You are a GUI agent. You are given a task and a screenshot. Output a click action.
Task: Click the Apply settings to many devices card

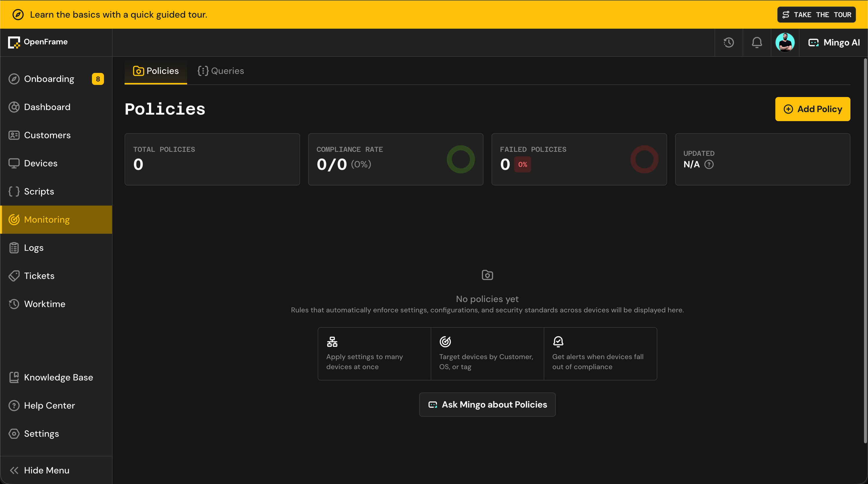374,354
